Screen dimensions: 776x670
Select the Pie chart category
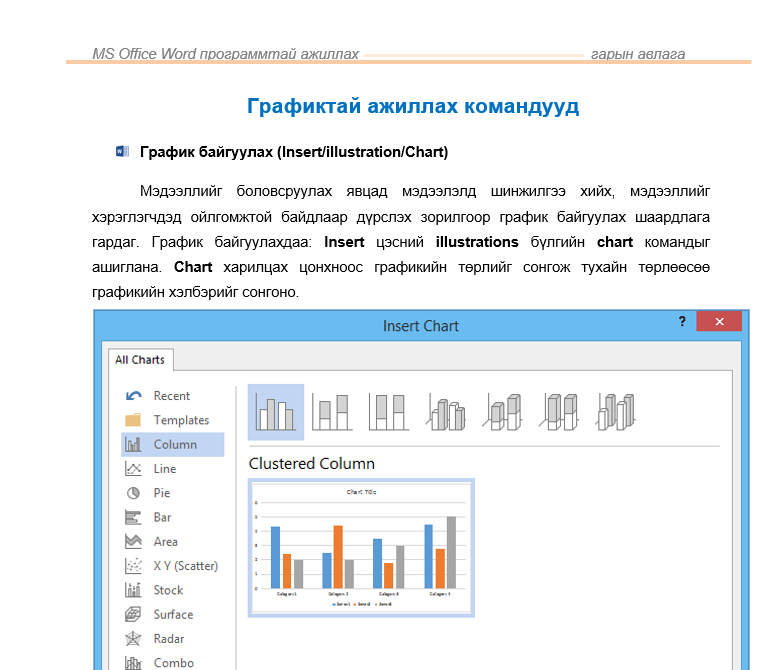point(172,493)
